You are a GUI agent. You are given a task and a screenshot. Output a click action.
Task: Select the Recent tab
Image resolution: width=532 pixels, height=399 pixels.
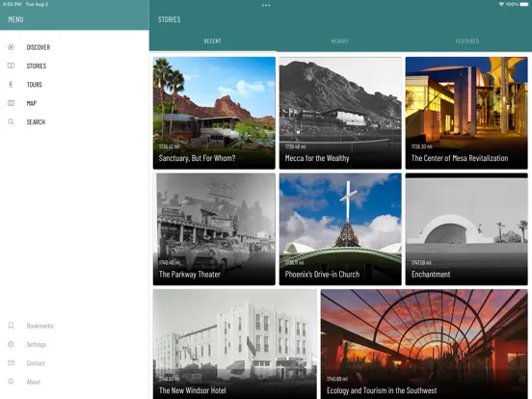[213, 41]
